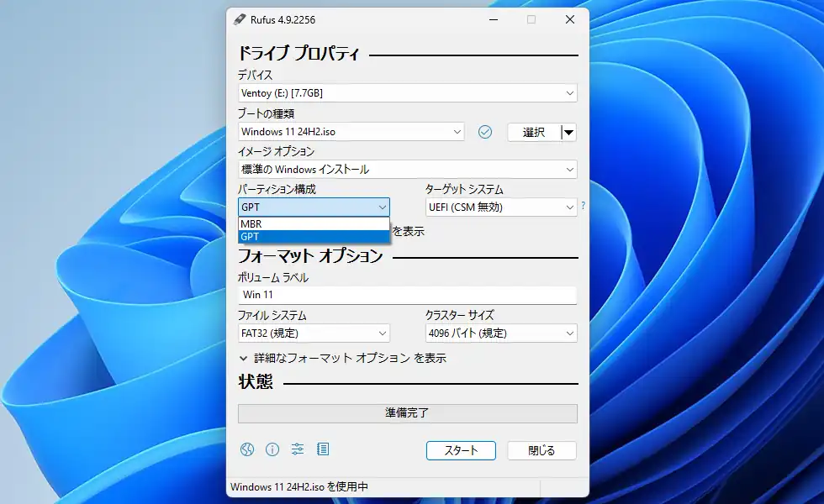Open the settings sliders icon

coord(298,449)
